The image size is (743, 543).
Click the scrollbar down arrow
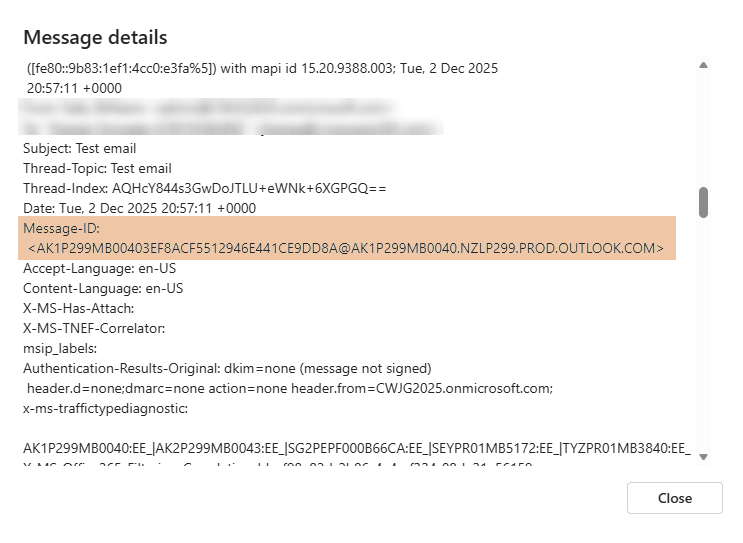click(x=704, y=456)
